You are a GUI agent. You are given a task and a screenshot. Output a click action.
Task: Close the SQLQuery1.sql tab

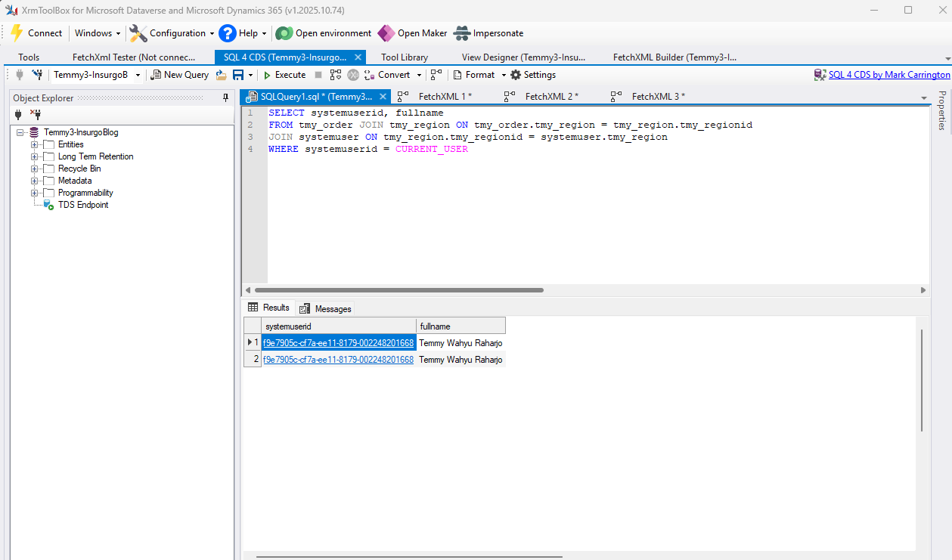(x=383, y=97)
